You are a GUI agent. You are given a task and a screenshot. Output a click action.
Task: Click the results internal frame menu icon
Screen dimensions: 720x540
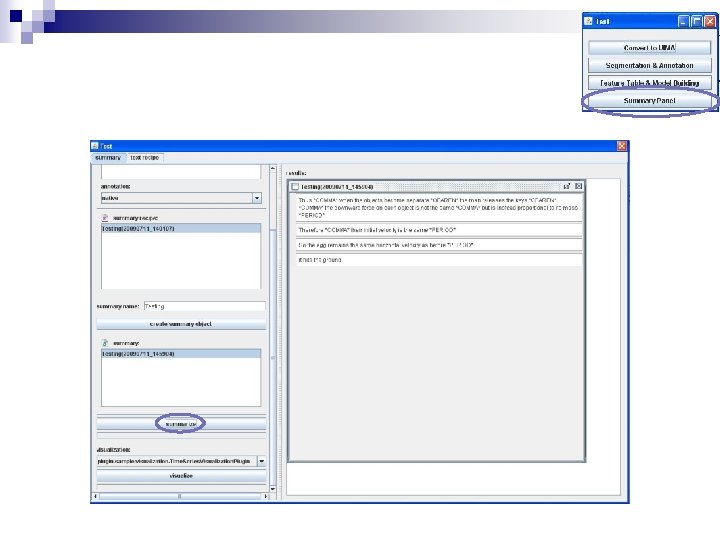[295, 186]
